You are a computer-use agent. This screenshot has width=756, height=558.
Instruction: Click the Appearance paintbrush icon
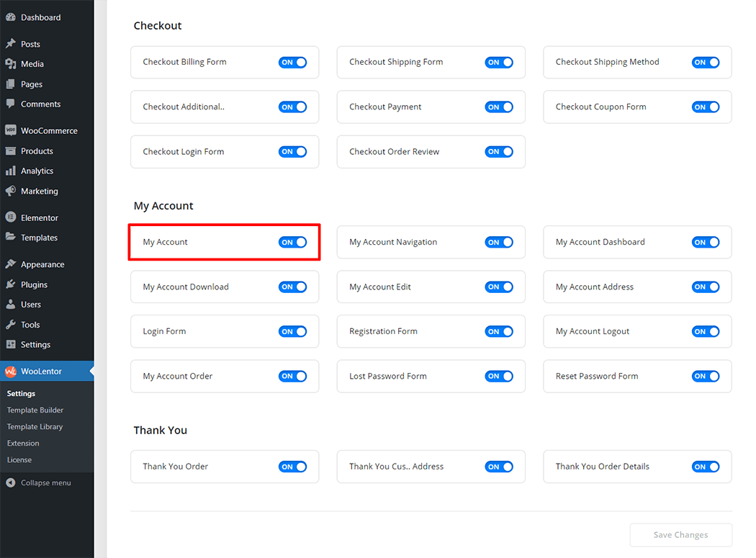pos(11,264)
